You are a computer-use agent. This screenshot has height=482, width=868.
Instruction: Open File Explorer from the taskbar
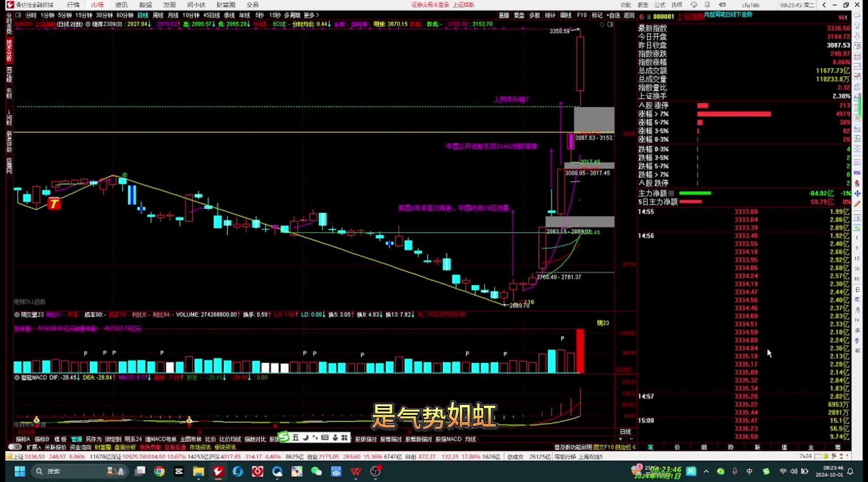pos(199,471)
